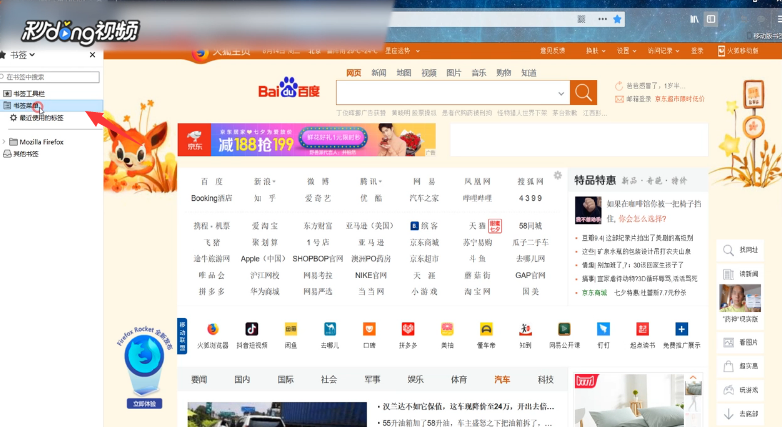This screenshot has height=427, width=782.
Task: Open 星座运势 dropdown in header
Action: point(402,51)
